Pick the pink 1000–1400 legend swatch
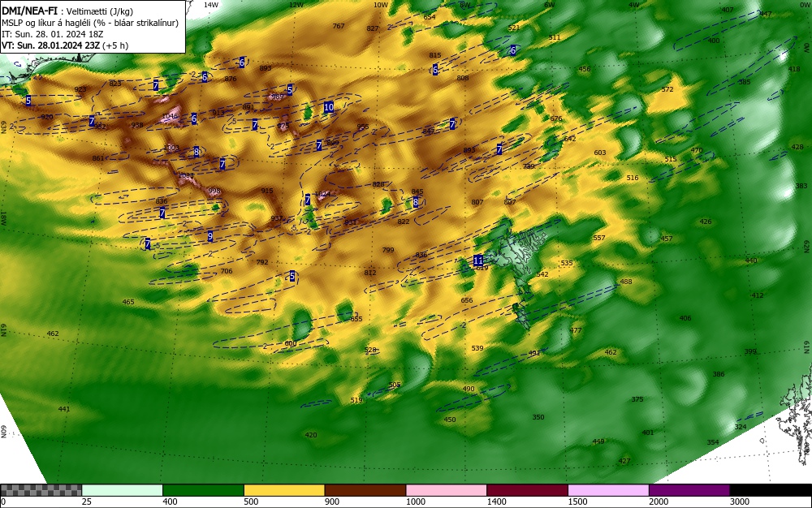 (x=447, y=490)
